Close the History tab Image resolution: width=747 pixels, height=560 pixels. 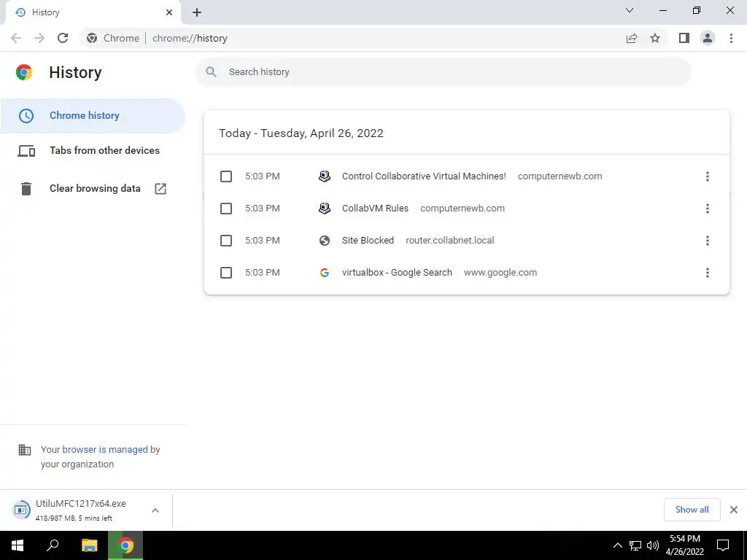pos(169,12)
